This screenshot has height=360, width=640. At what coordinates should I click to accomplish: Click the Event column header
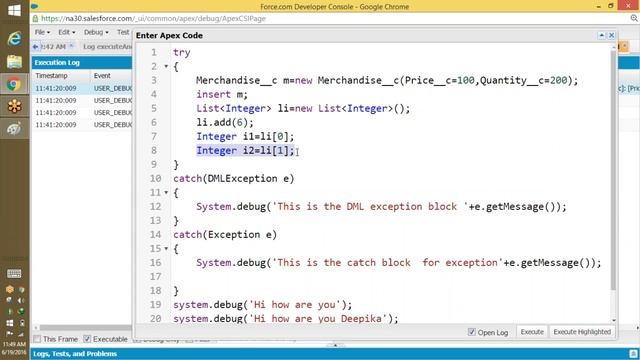pyautogui.click(x=111, y=76)
